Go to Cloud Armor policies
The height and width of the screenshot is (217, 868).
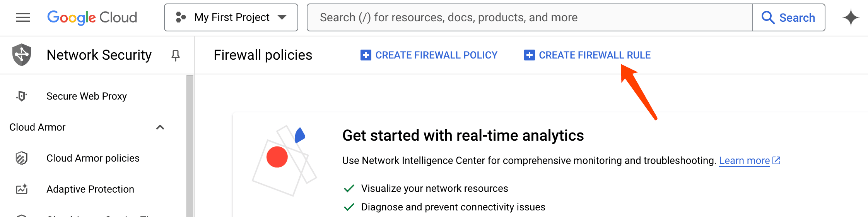93,158
